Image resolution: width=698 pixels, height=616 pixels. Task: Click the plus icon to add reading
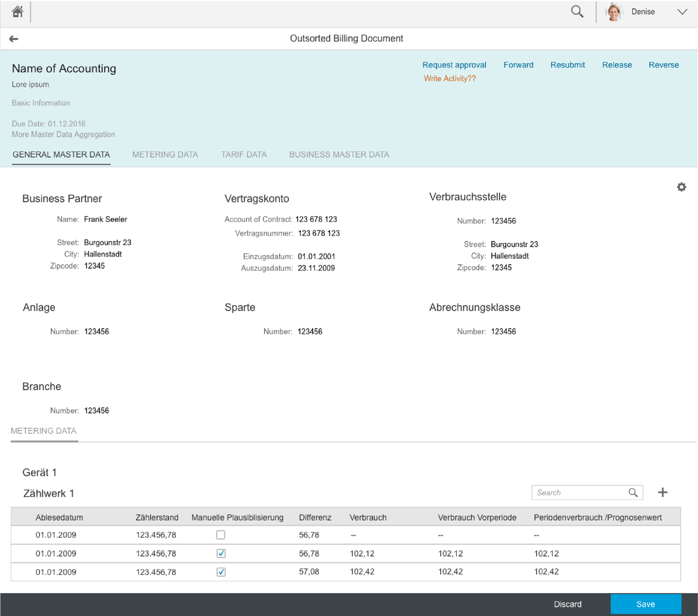click(663, 493)
